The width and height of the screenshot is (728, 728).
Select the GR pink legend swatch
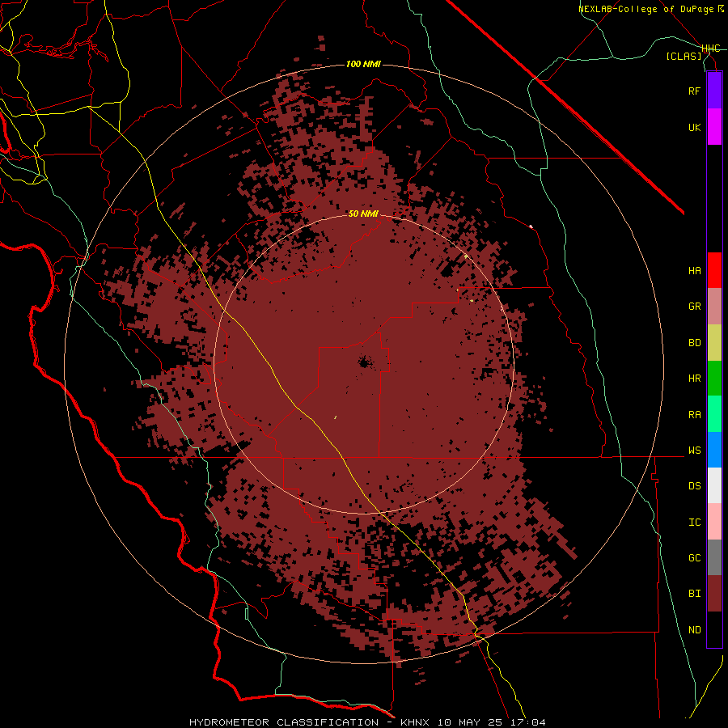click(714, 307)
